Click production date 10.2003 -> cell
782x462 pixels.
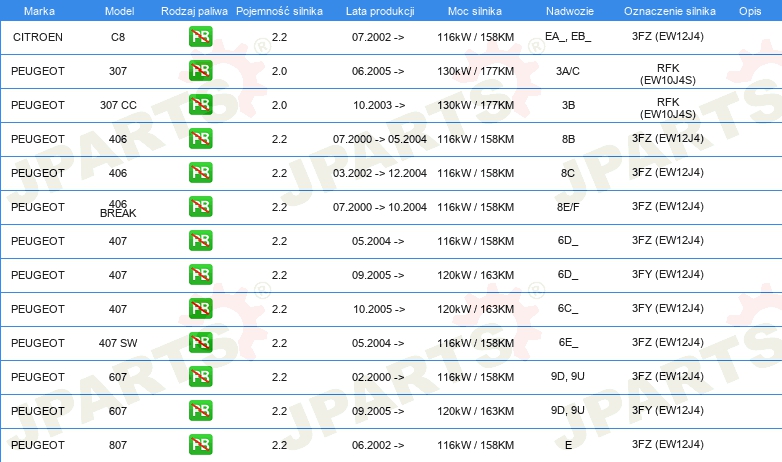[x=379, y=105]
